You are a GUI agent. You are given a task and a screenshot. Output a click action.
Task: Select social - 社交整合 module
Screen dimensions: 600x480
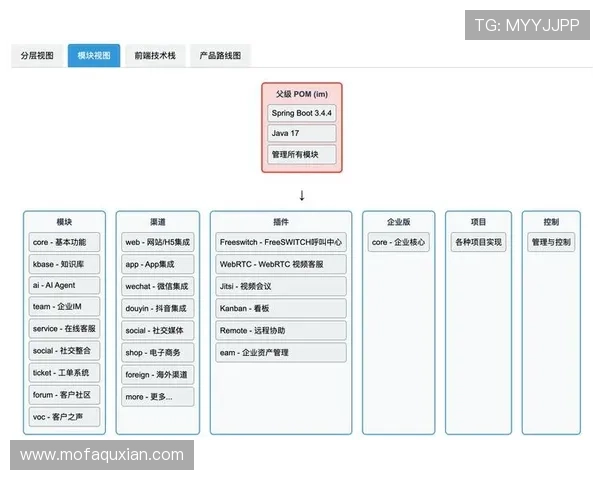64,351
